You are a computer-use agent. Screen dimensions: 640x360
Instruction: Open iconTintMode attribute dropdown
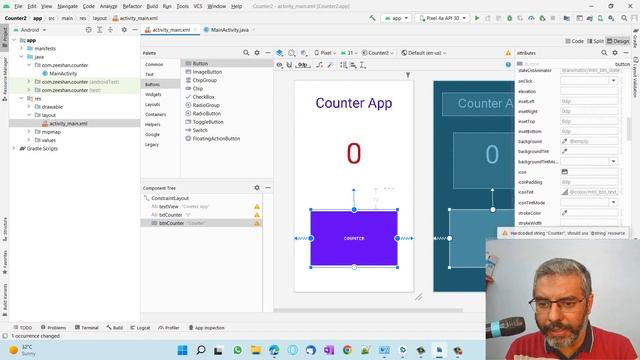click(x=613, y=202)
